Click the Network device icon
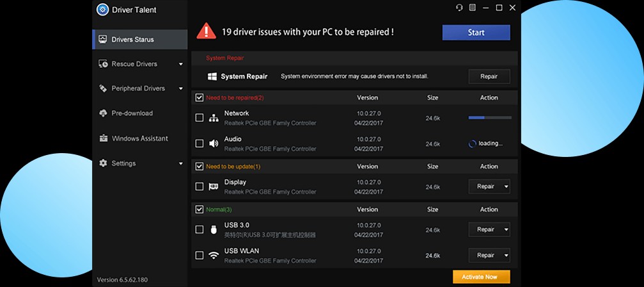Screen dimensions: 644x287 click(x=214, y=118)
